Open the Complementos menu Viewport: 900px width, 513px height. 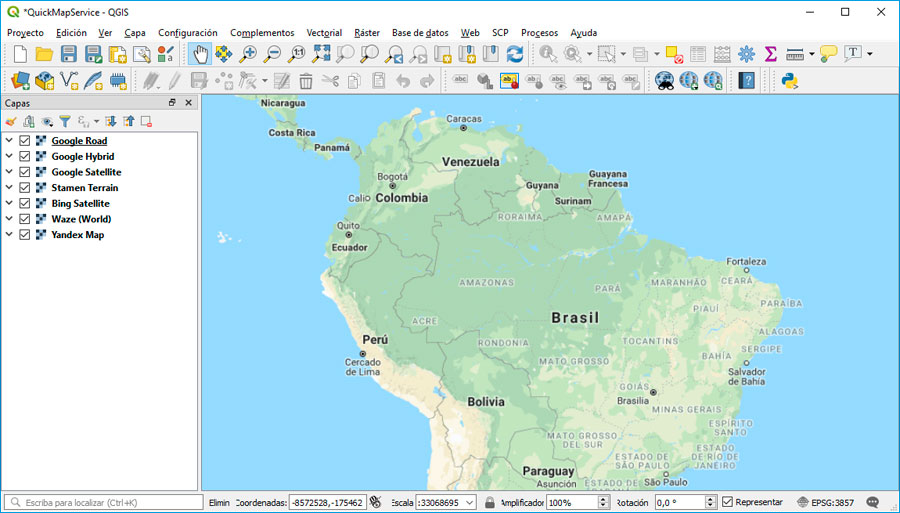[262, 33]
